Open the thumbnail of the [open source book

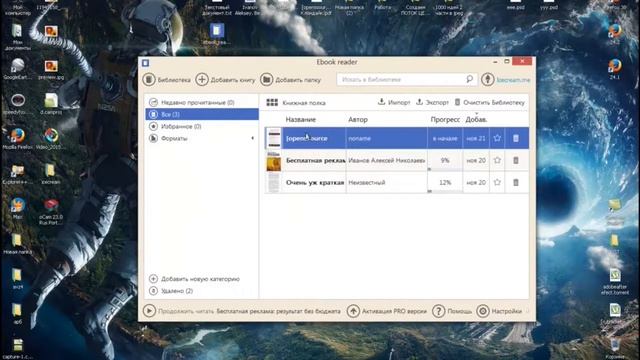pyautogui.click(x=274, y=138)
